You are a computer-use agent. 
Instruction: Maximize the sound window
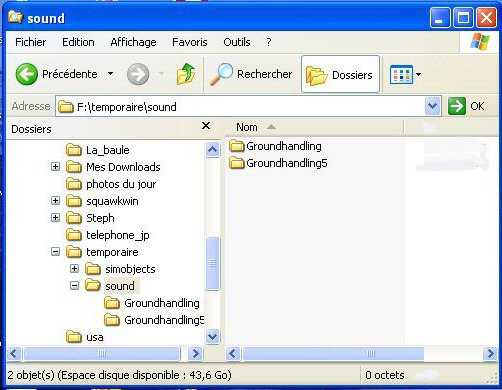pos(463,17)
